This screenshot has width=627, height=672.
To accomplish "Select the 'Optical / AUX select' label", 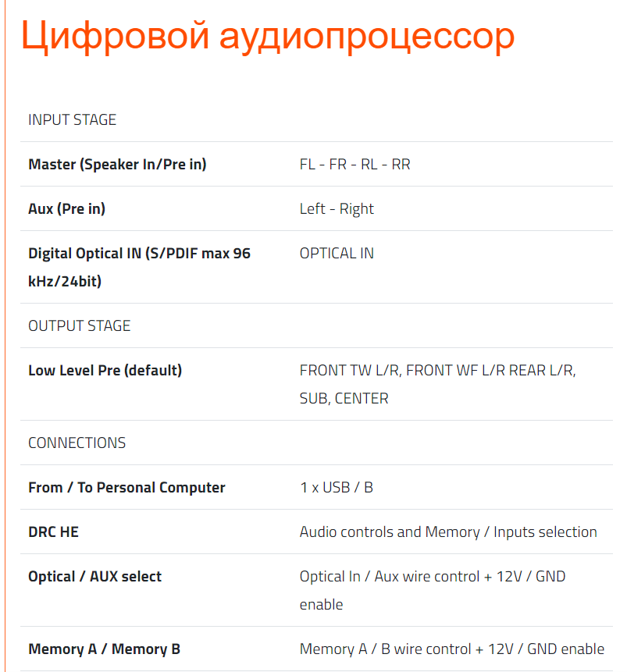I will coord(94,576).
